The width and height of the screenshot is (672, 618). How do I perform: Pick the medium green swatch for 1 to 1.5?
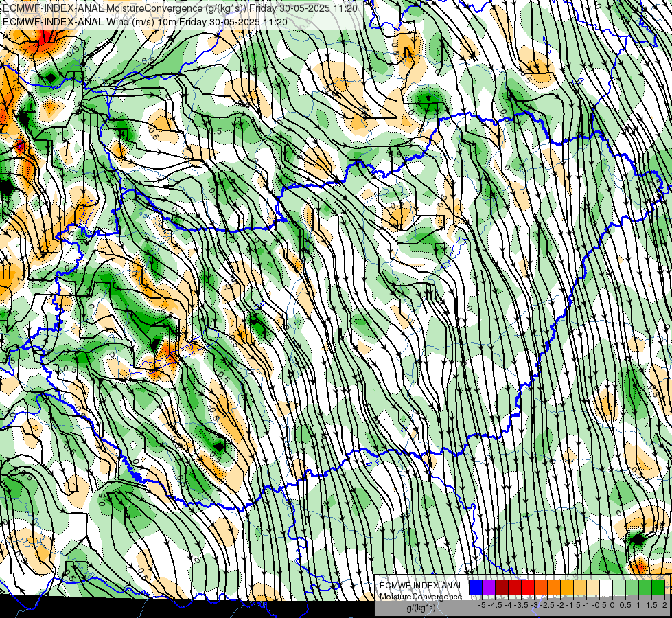pyautogui.click(x=645, y=588)
